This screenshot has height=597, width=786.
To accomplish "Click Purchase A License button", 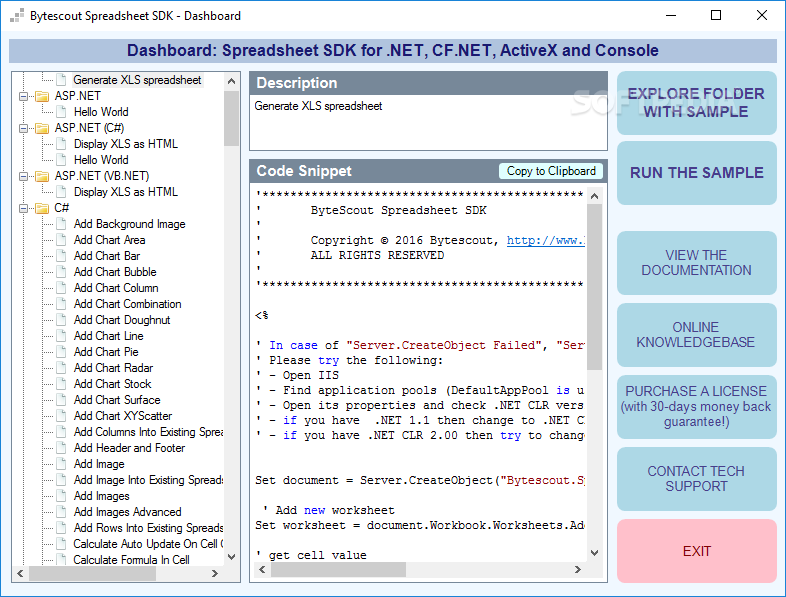I will tap(696, 407).
